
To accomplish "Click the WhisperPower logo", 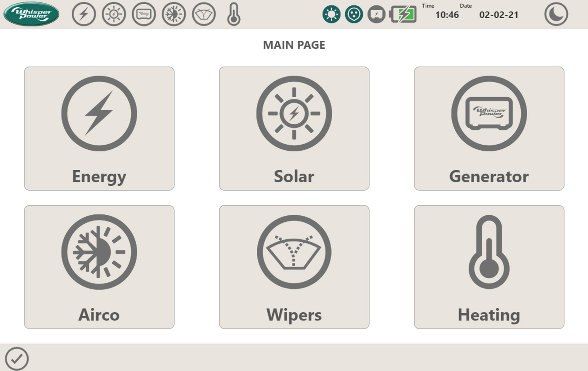I will click(31, 14).
